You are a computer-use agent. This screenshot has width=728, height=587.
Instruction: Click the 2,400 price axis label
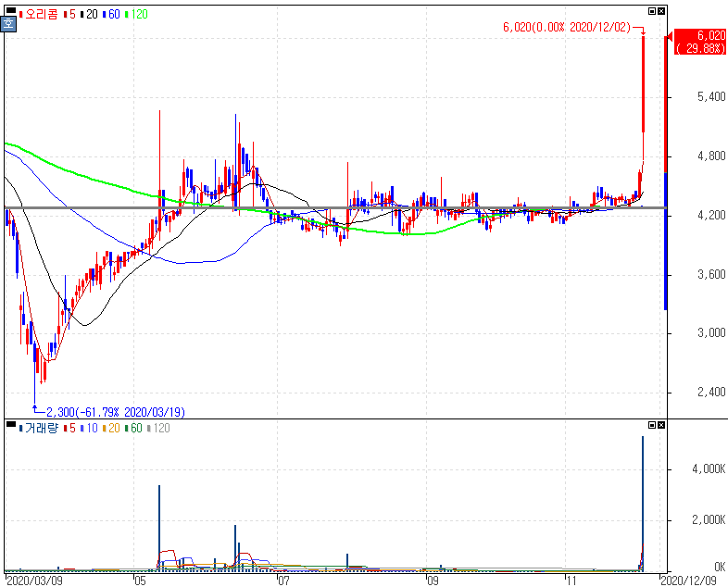tap(711, 393)
